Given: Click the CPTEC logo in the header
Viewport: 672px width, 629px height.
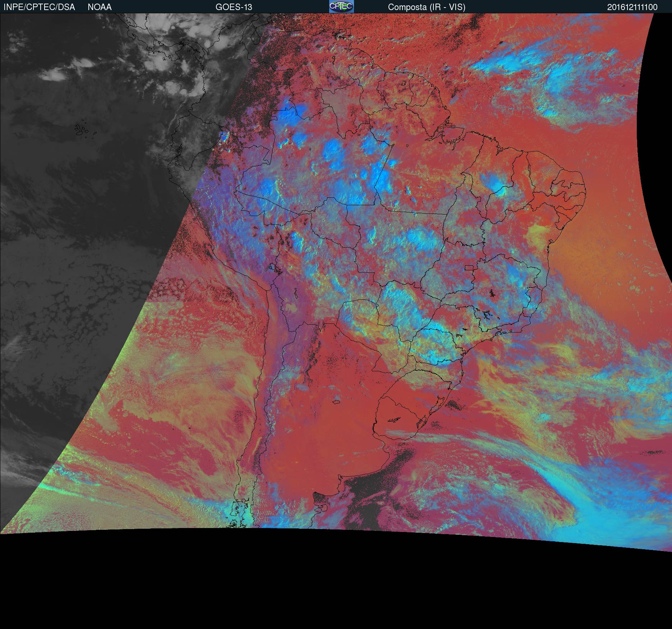Looking at the screenshot, I should click(341, 6).
